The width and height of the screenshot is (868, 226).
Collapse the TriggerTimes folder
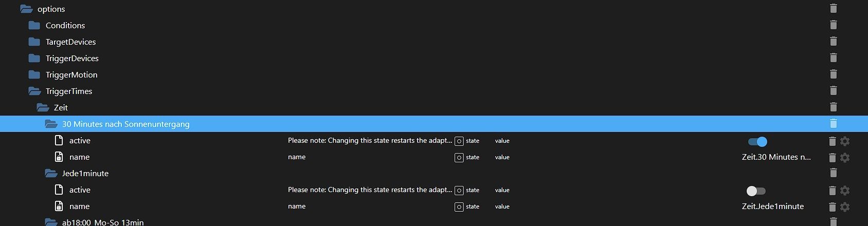click(x=34, y=91)
